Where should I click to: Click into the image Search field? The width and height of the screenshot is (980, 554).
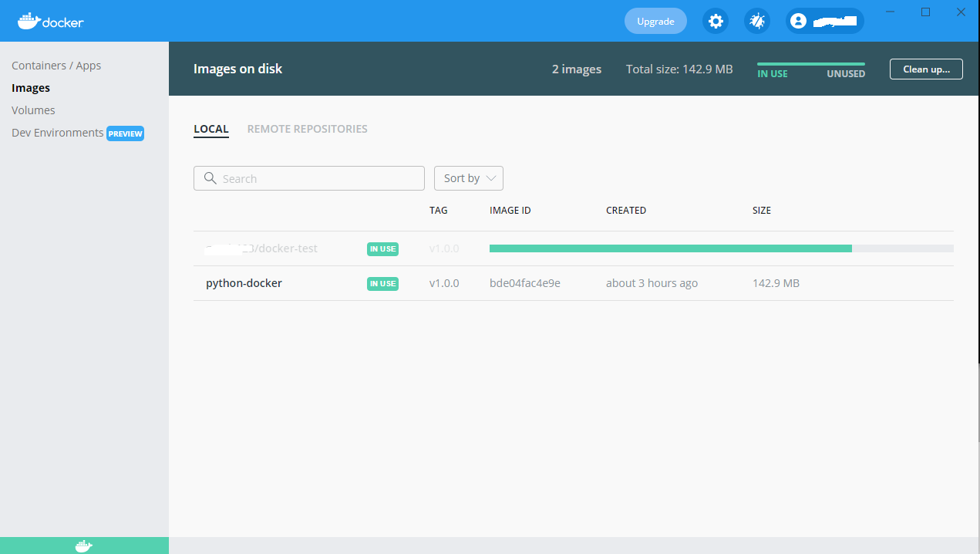pyautogui.click(x=309, y=178)
